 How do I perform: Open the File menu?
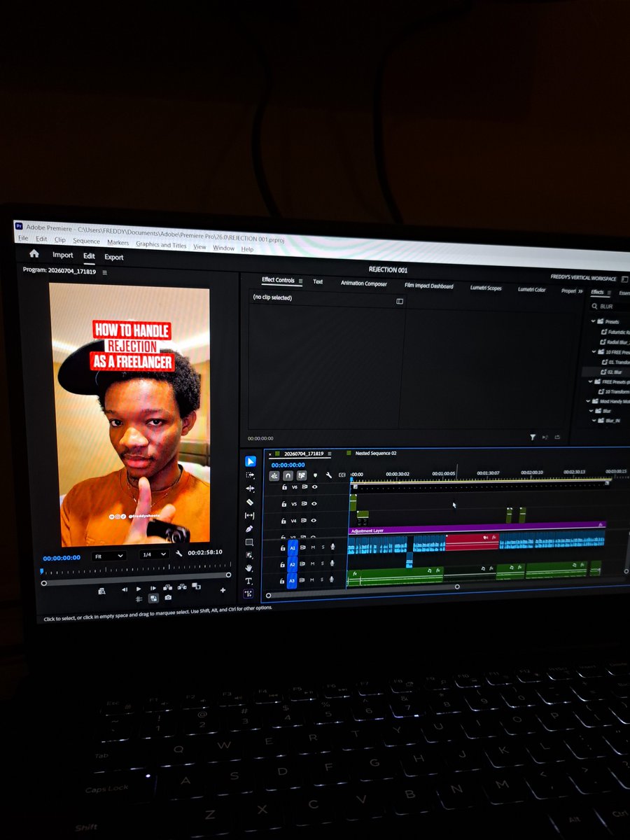click(22, 239)
